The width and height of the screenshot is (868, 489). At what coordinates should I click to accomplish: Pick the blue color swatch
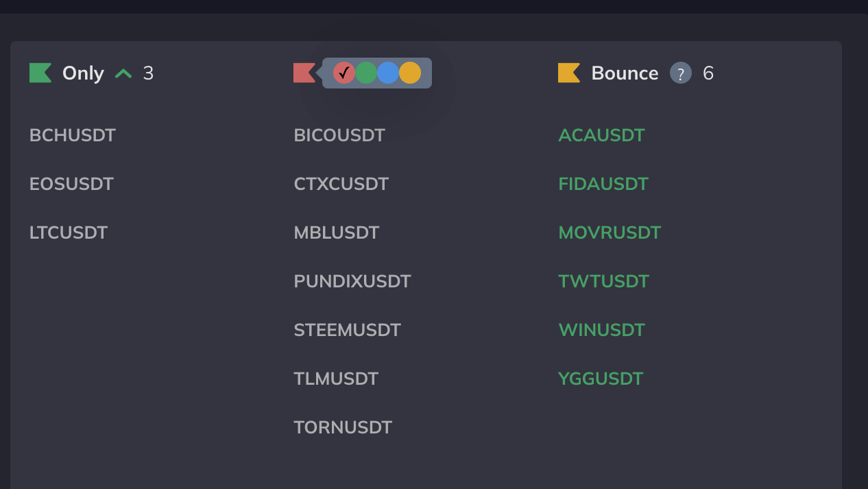point(388,73)
